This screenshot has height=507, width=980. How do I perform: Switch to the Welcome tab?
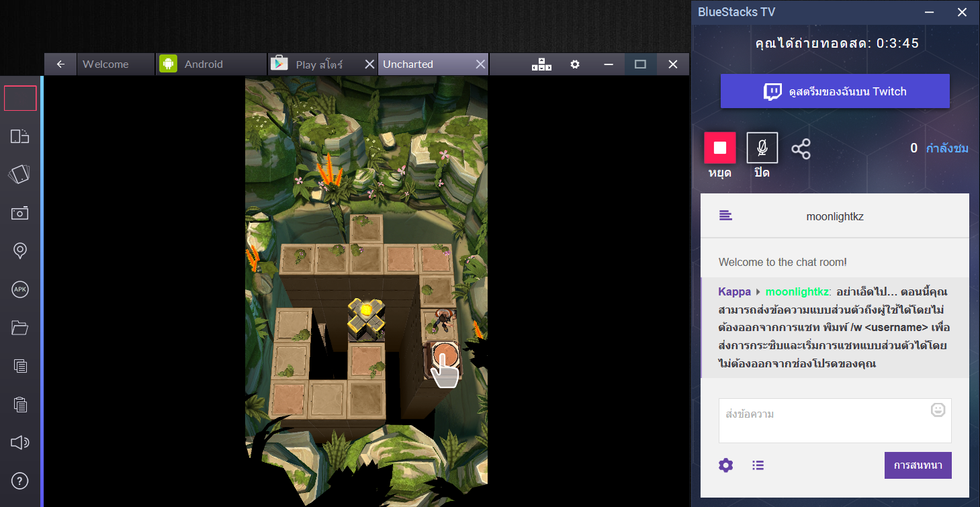click(116, 64)
